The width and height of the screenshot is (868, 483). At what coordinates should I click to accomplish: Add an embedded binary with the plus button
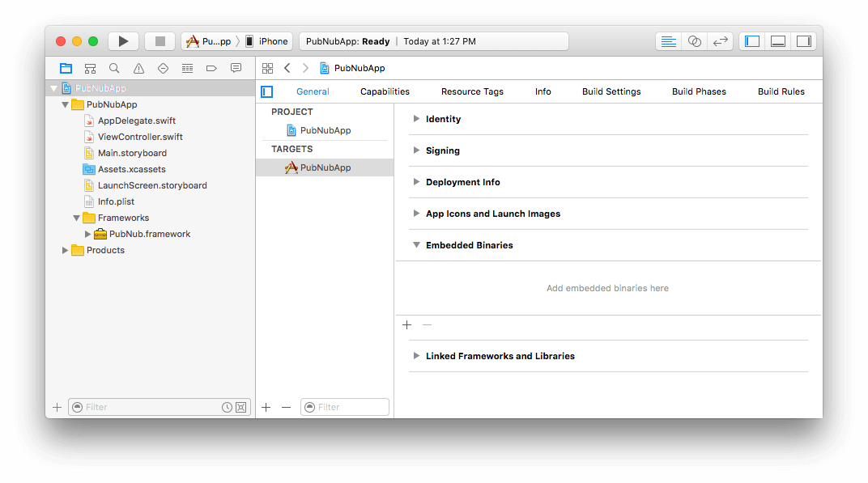[406, 324]
